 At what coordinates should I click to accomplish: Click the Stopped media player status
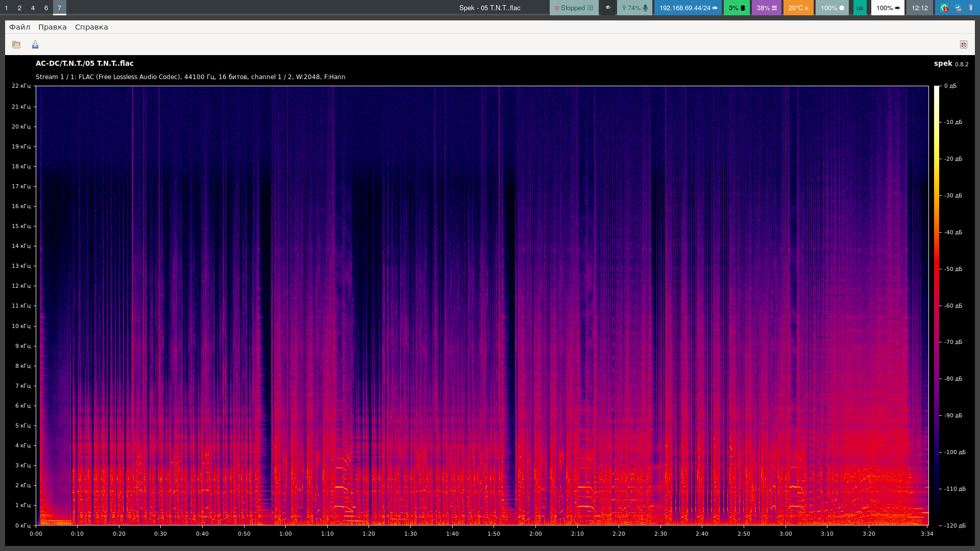point(574,8)
